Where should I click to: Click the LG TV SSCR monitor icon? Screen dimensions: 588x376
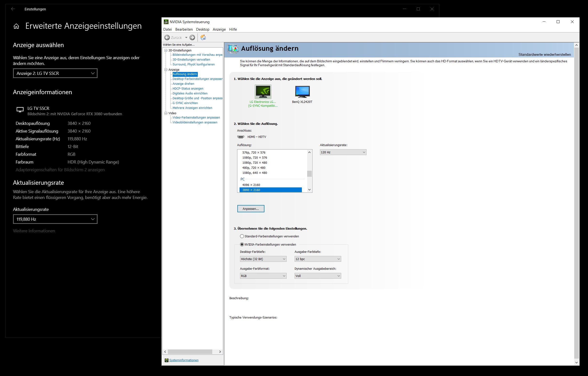pos(20,110)
